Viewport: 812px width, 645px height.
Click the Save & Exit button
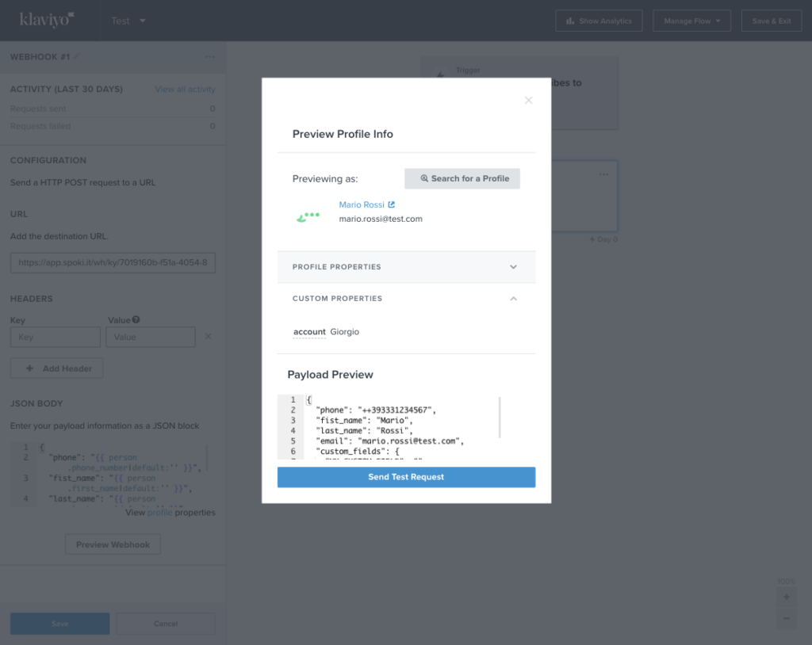pos(771,21)
